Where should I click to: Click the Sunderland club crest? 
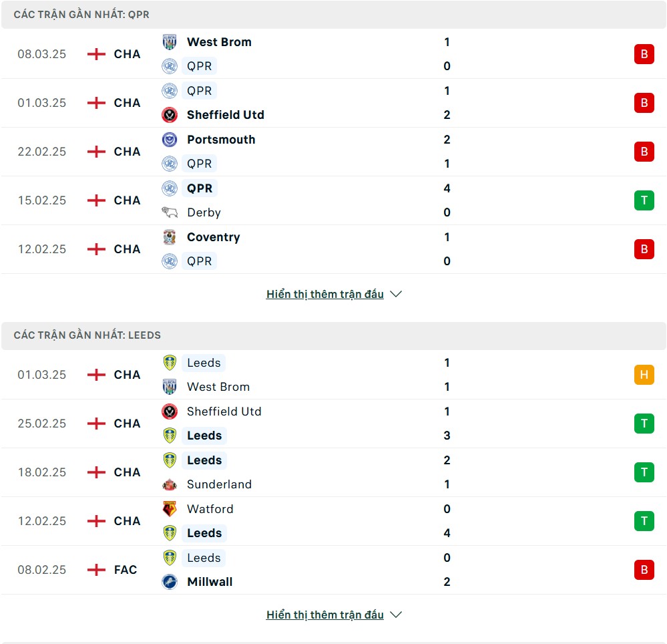pyautogui.click(x=170, y=484)
